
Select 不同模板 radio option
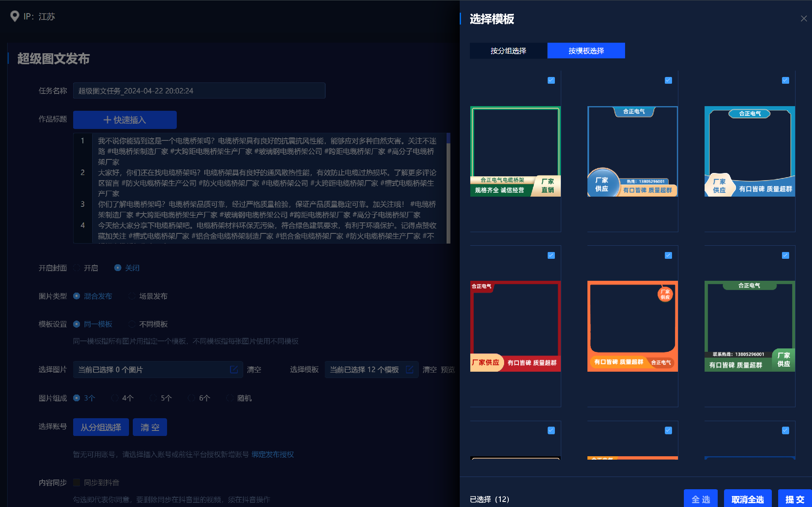(x=132, y=324)
